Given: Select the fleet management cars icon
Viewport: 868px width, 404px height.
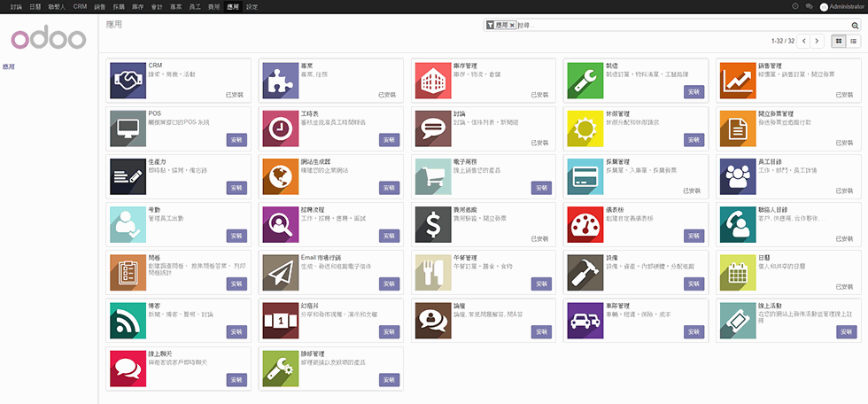Looking at the screenshot, I should tap(585, 319).
